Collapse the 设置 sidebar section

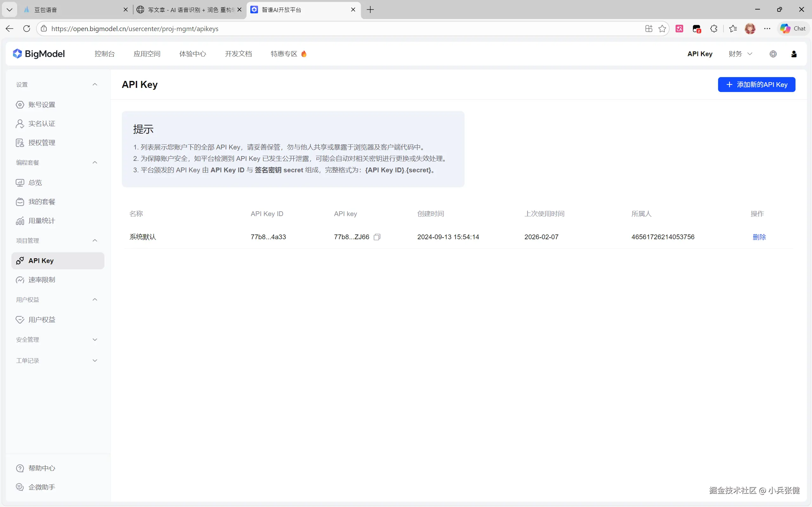[95, 84]
